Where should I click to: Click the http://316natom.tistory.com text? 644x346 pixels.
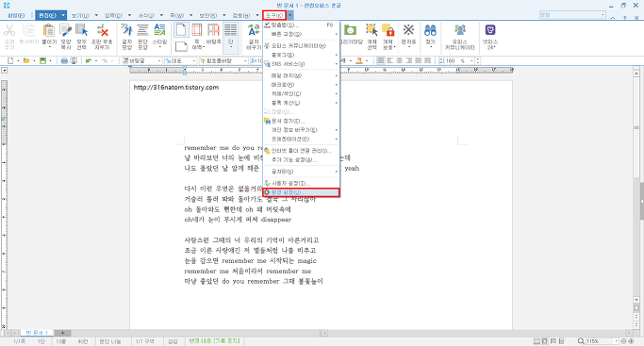175,87
